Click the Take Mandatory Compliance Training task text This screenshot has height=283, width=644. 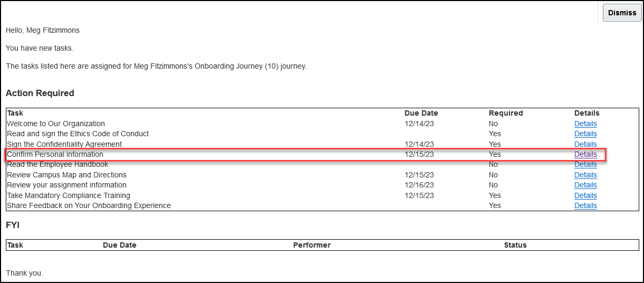(69, 195)
